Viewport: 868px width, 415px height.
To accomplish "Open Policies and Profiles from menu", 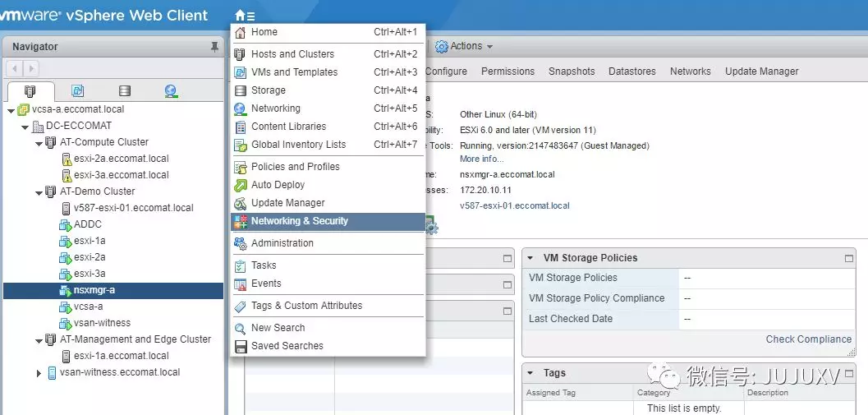I will 328,167.
